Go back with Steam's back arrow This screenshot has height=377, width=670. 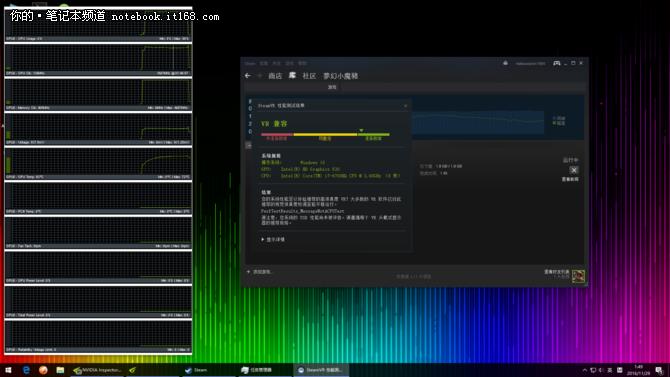pos(248,76)
